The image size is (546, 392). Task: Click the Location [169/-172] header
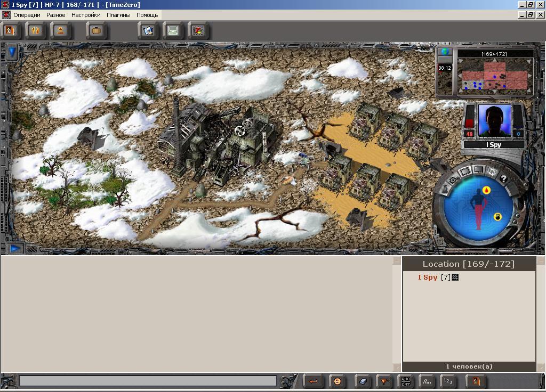pyautogui.click(x=468, y=264)
